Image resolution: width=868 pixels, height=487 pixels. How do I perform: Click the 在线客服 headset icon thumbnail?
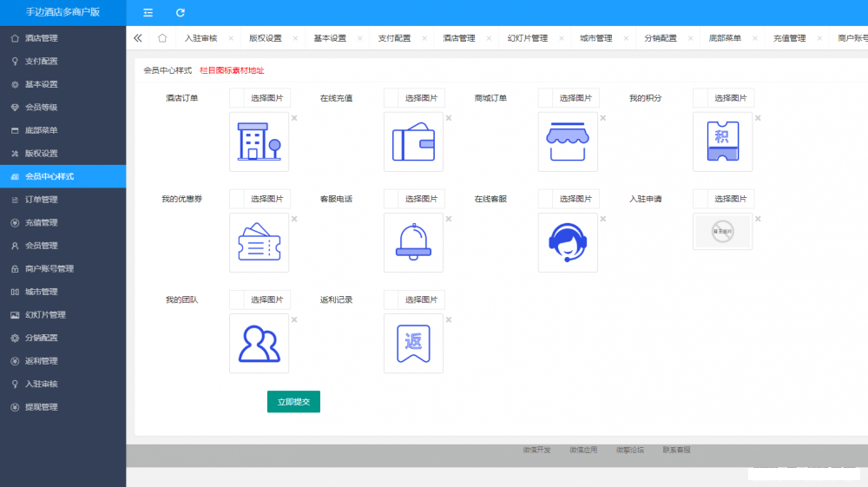click(568, 242)
